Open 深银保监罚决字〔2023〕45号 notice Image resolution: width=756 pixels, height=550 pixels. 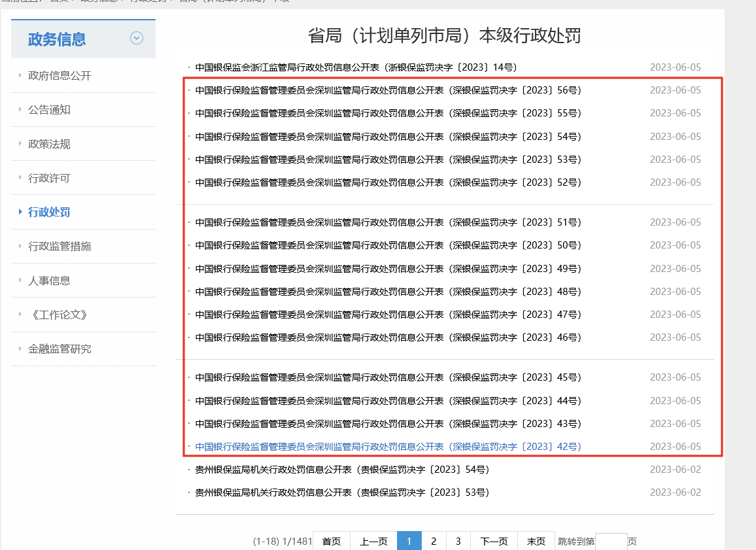pyautogui.click(x=388, y=377)
